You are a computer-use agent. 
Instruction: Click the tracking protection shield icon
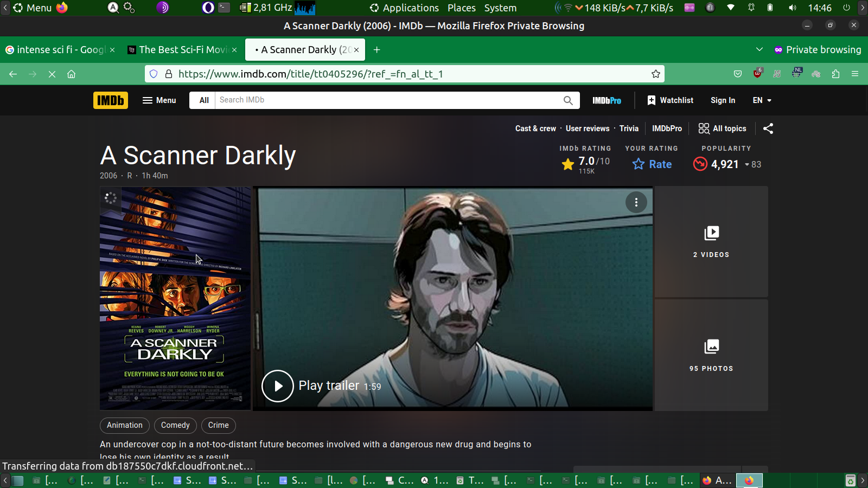click(154, 74)
